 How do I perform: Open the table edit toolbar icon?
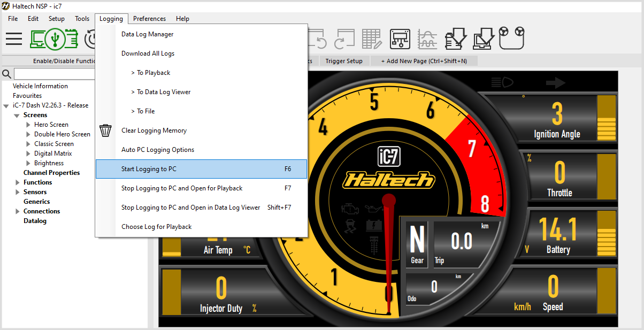[372, 39]
